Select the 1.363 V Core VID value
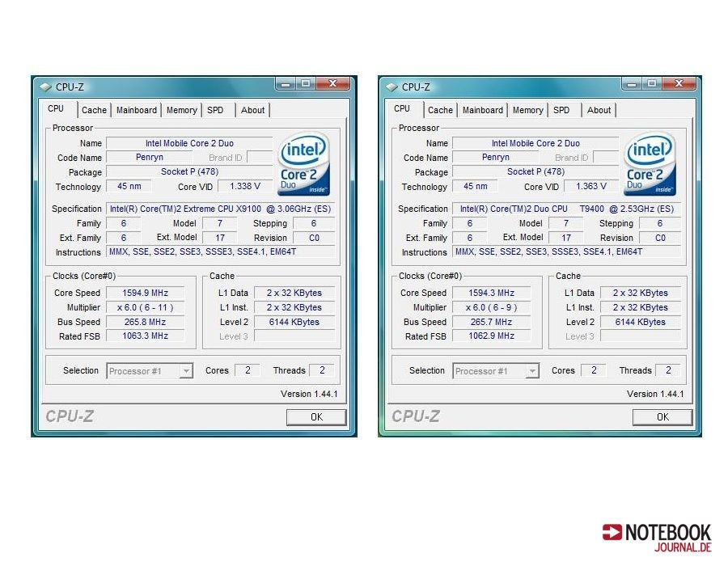728x566 pixels. click(591, 186)
